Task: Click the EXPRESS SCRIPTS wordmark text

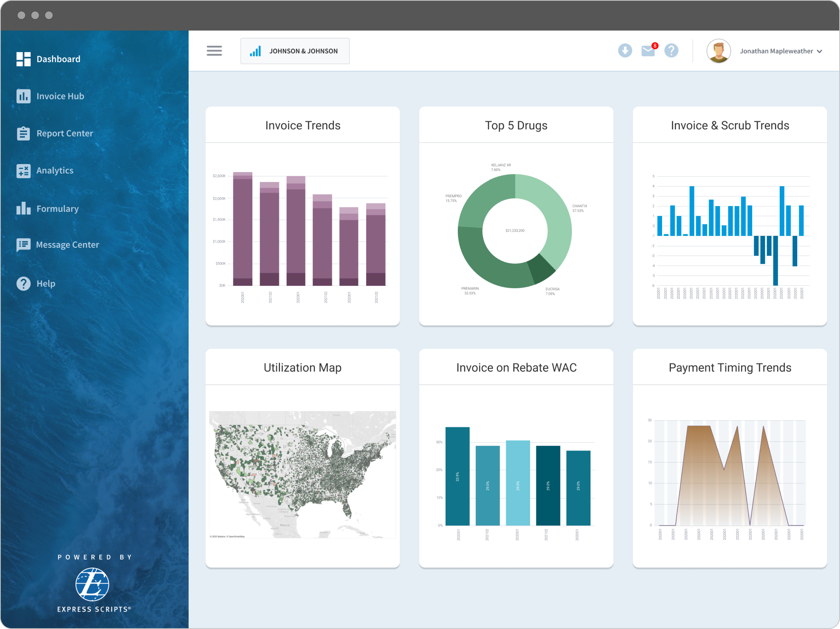Action: pyautogui.click(x=94, y=610)
